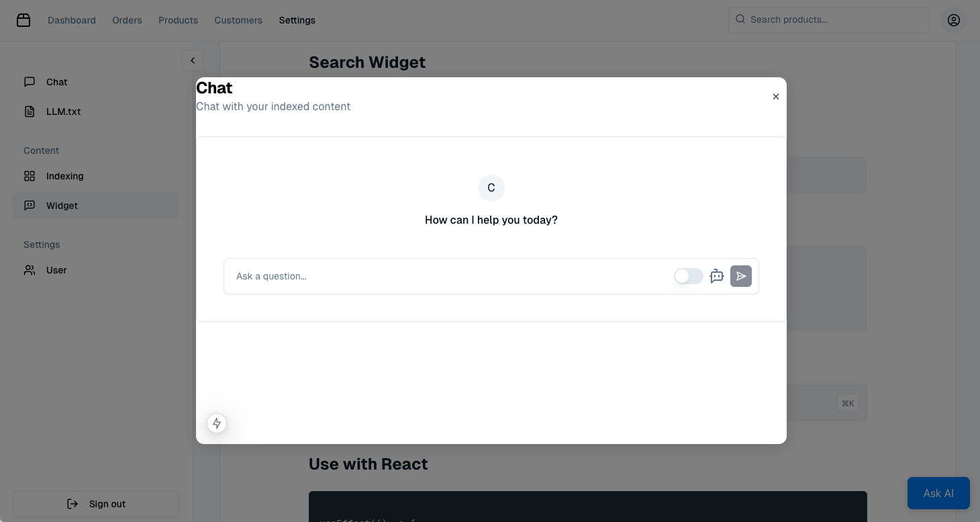Focus the Ask a question input field
Screen dimensions: 980x522
(x=450, y=276)
